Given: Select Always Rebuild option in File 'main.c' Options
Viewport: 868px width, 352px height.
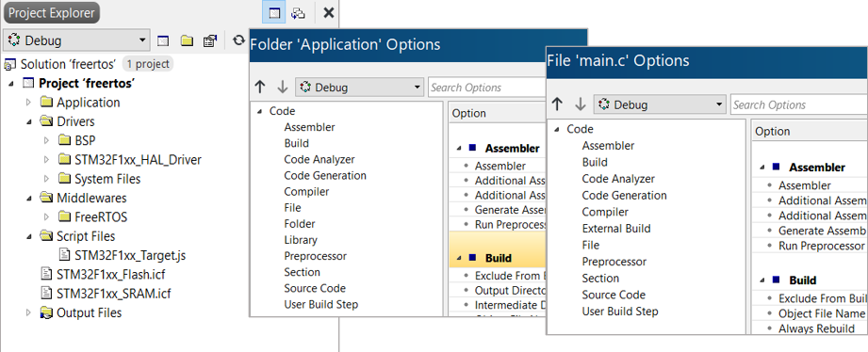Looking at the screenshot, I should point(816,328).
